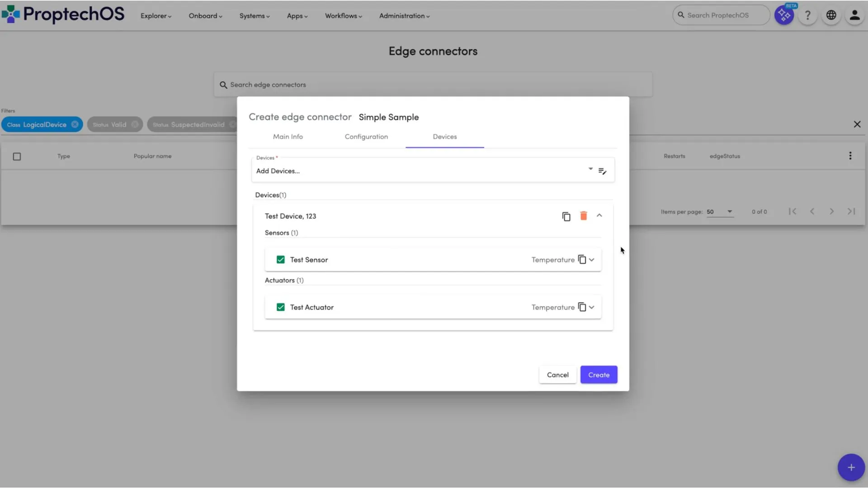This screenshot has height=488, width=868.
Task: Open the user account profile icon
Action: click(854, 15)
